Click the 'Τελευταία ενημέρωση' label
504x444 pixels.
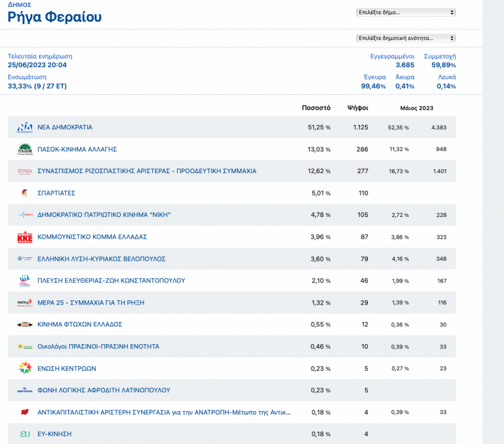coord(40,56)
